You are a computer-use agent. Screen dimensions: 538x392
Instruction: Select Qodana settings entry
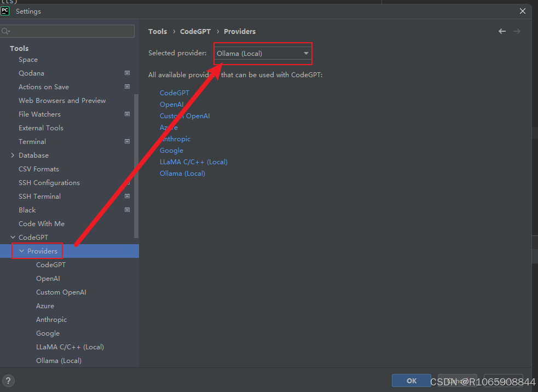[31, 73]
